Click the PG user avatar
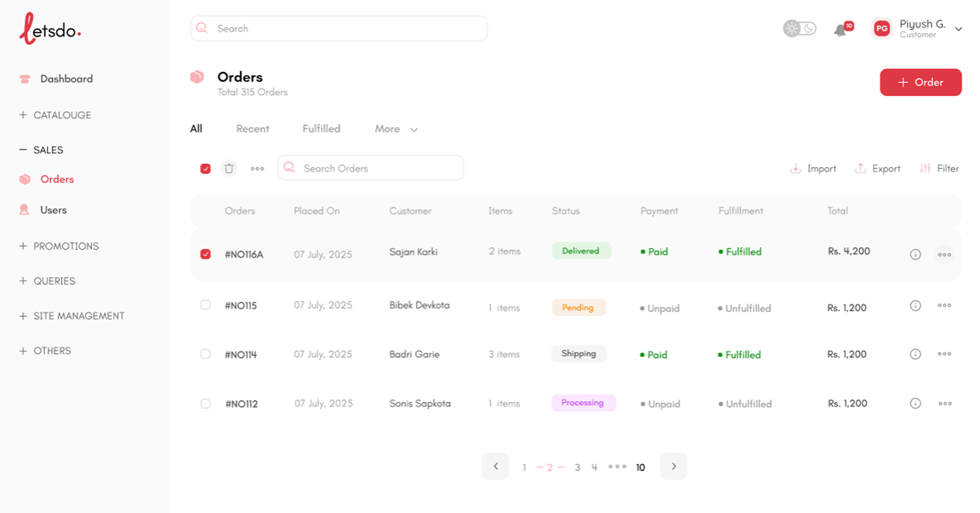The width and height of the screenshot is (980, 513). pyautogui.click(x=882, y=28)
